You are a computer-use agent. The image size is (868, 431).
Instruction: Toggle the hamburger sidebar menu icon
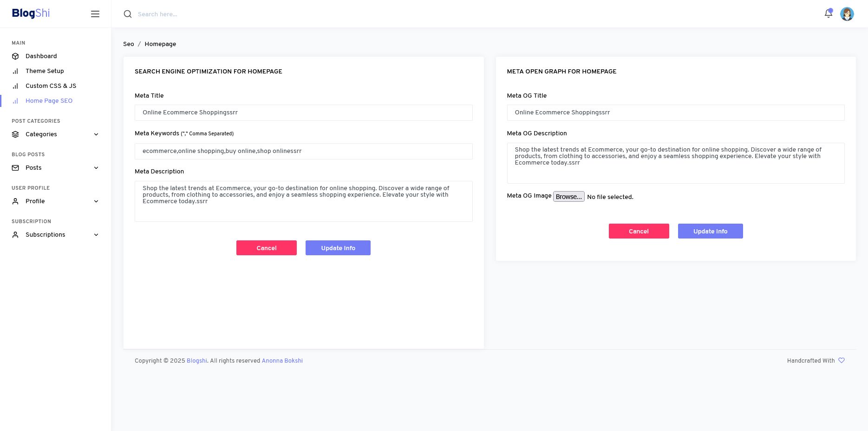click(x=95, y=14)
